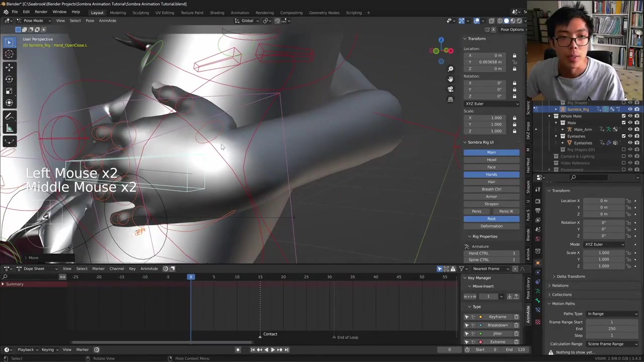Viewport: 644px width, 362px height.
Task: Click the Breath Ctrl layer button
Action: tap(491, 189)
